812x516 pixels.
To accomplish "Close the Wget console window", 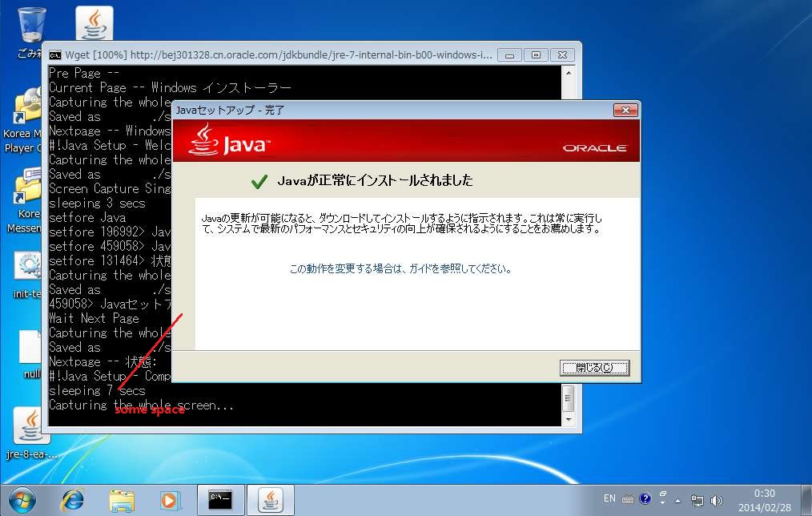I will pyautogui.click(x=562, y=55).
